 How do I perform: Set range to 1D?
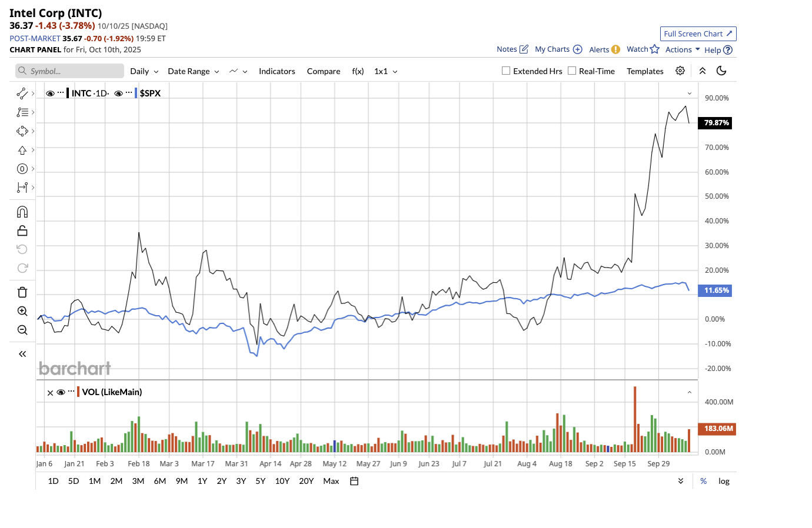point(53,481)
